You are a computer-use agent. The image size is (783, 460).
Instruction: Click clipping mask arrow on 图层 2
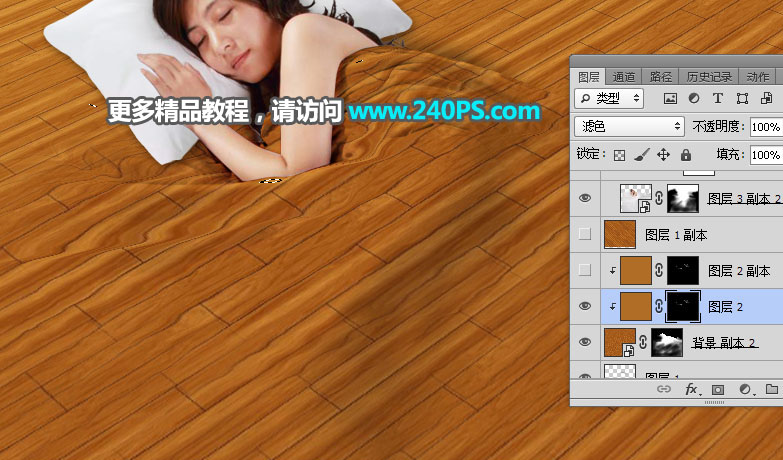(613, 306)
